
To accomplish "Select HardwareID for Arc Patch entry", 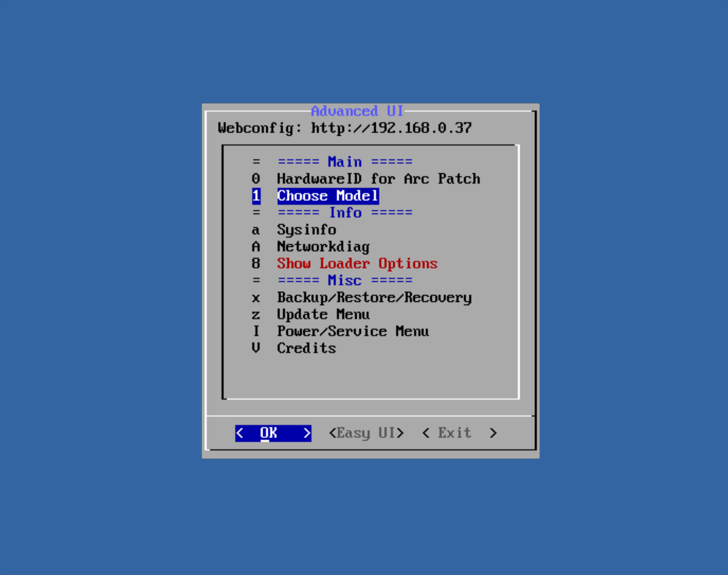I will tap(378, 179).
